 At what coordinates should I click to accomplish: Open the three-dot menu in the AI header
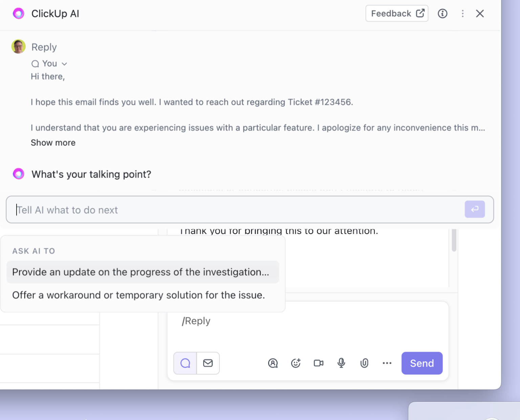[462, 14]
